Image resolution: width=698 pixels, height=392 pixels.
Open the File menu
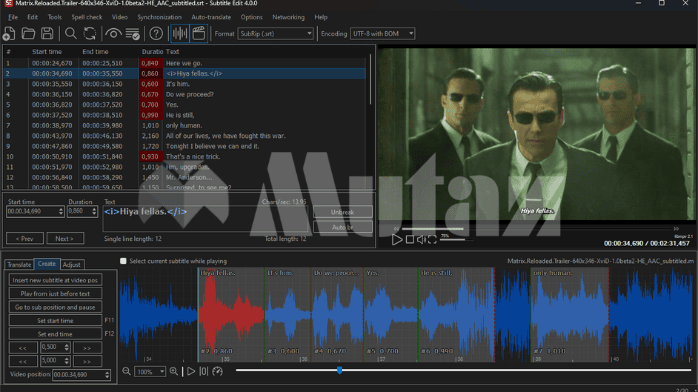(x=13, y=17)
